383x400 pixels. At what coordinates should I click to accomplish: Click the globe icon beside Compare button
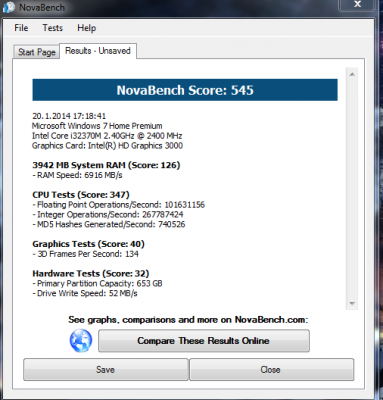coord(81,340)
